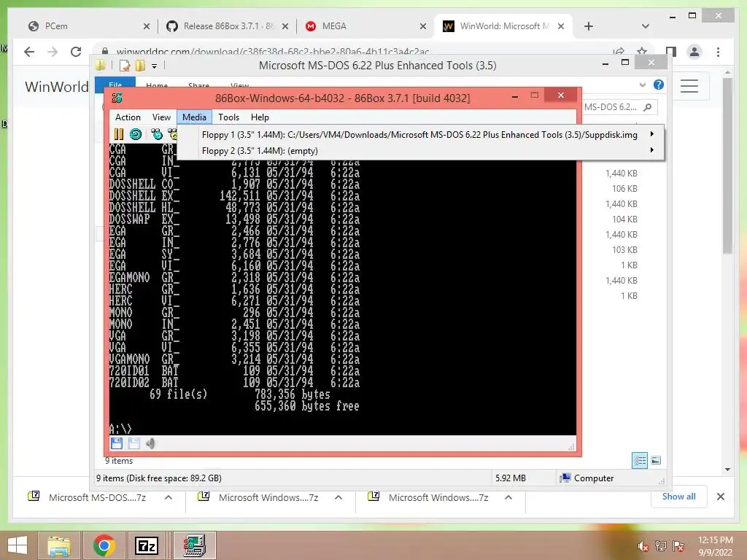Image resolution: width=747 pixels, height=560 pixels.
Task: Click the Action Center flag tray icon
Action: [x=678, y=546]
